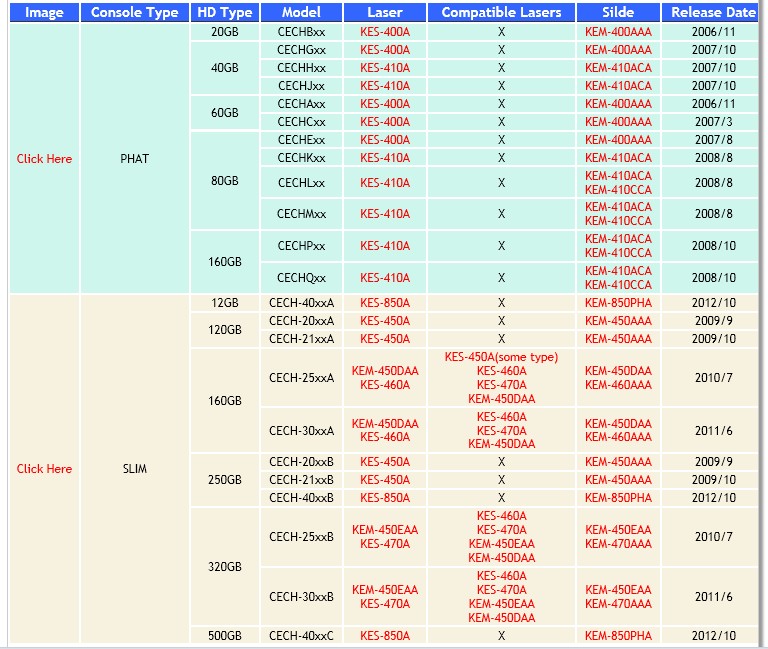Open KEM-410CCA slide link in CECHLxx row
Image resolution: width=768 pixels, height=649 pixels.
618,190
